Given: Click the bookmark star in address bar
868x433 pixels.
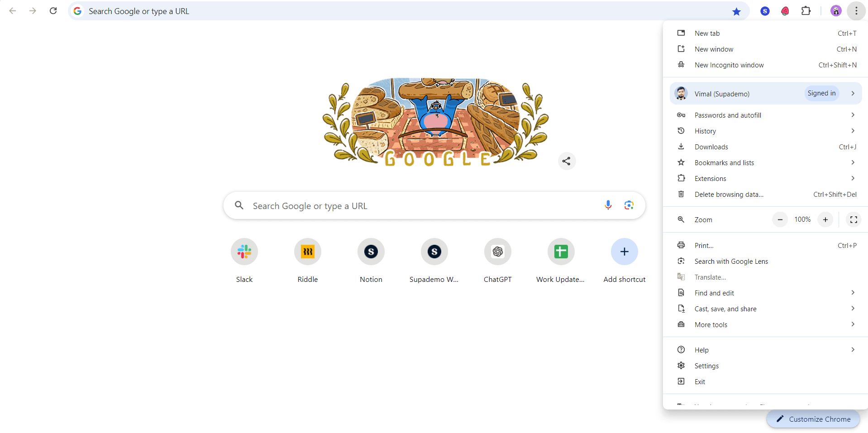Looking at the screenshot, I should [x=736, y=11].
